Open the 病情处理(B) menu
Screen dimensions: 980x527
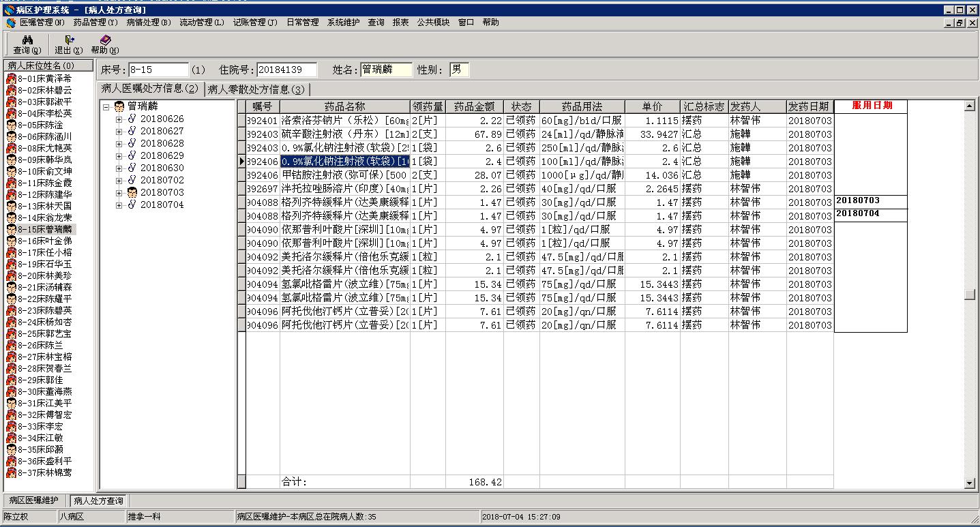149,22
